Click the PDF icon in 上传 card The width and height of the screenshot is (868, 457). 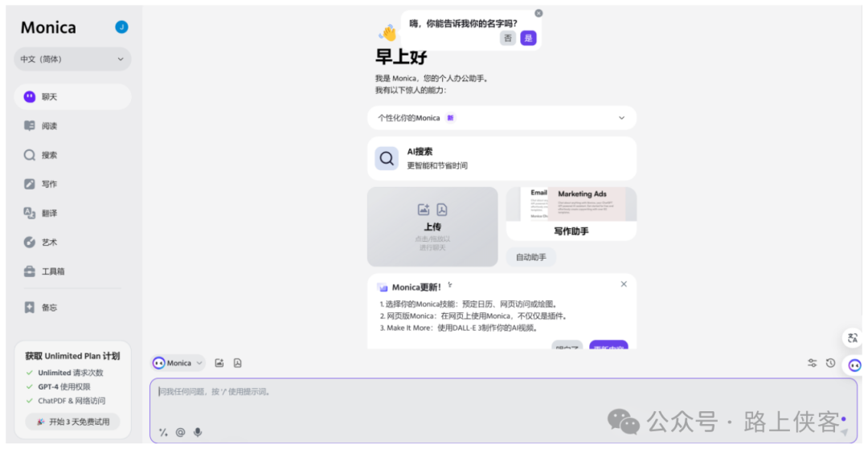point(442,210)
